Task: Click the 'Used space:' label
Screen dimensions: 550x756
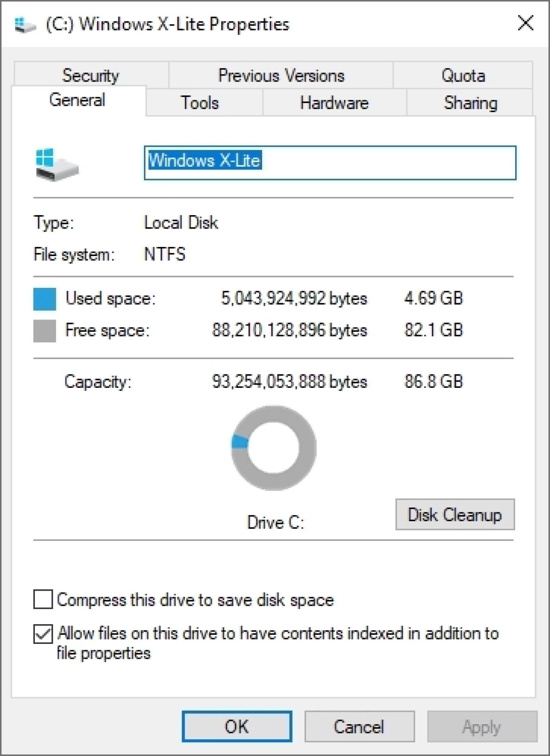Action: (x=110, y=298)
